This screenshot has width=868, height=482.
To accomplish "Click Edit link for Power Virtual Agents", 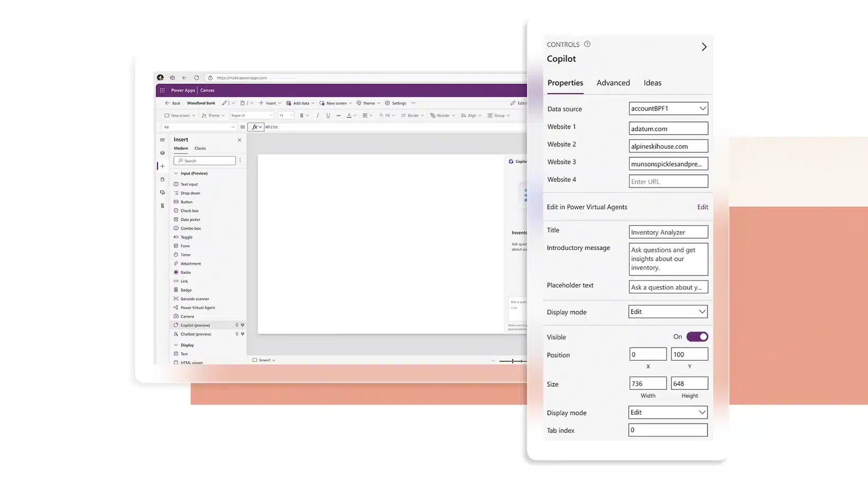I will (703, 207).
